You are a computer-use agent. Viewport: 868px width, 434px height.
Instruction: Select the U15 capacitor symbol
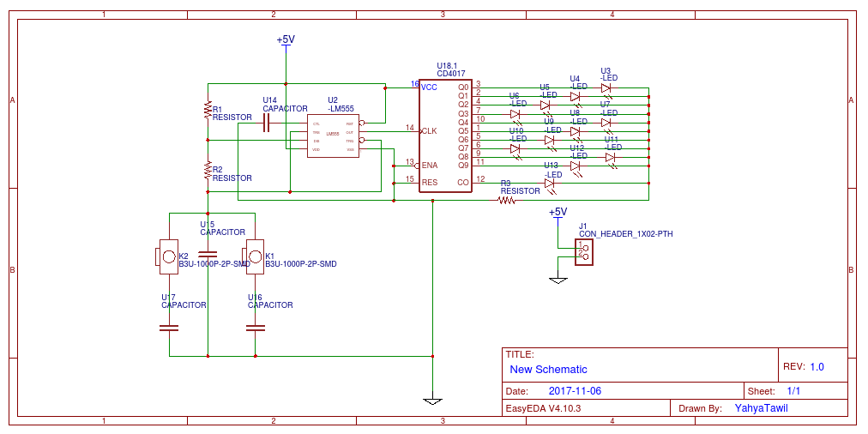[208, 255]
